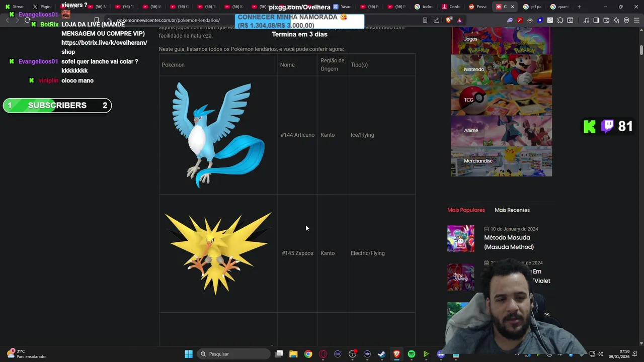Click the Pesquisar taskbar search box
Viewport: 644px width, 362px height.
click(x=233, y=354)
